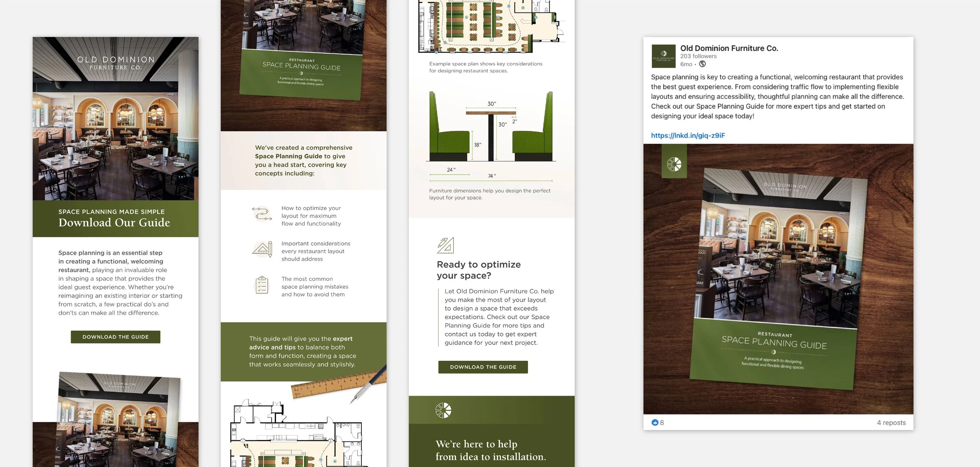Click the 203 followers text
This screenshot has width=980, height=467.
click(698, 56)
